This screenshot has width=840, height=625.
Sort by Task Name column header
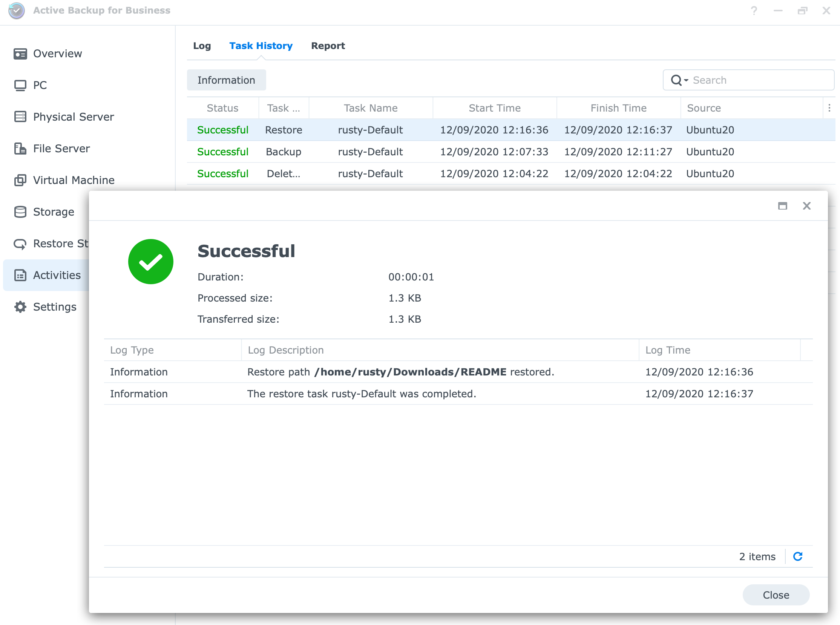[371, 108]
